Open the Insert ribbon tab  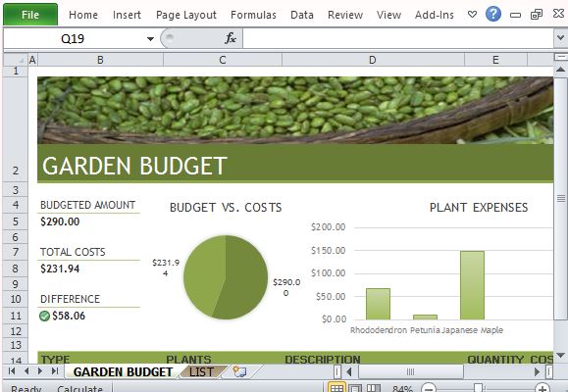(x=127, y=15)
